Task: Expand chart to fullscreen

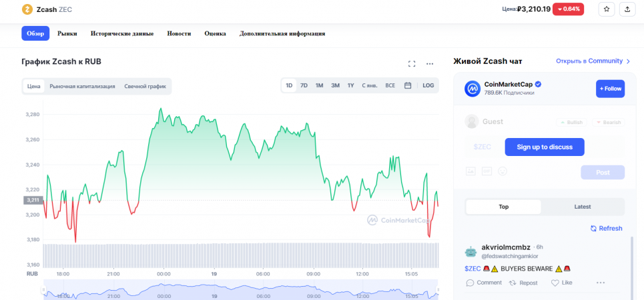Action: coord(412,63)
